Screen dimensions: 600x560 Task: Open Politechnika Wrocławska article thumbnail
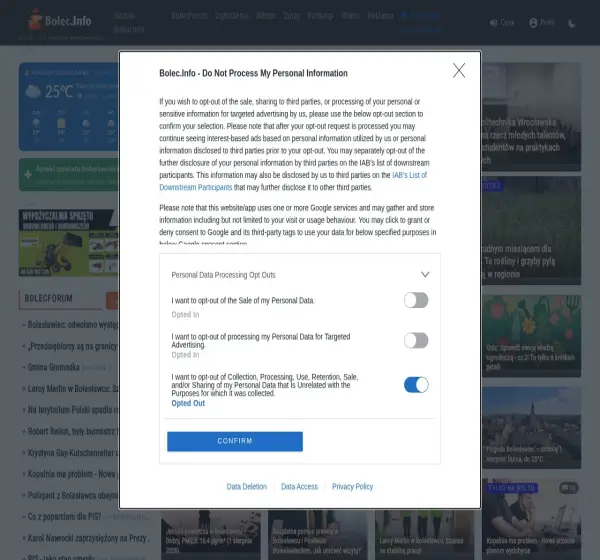(x=531, y=117)
